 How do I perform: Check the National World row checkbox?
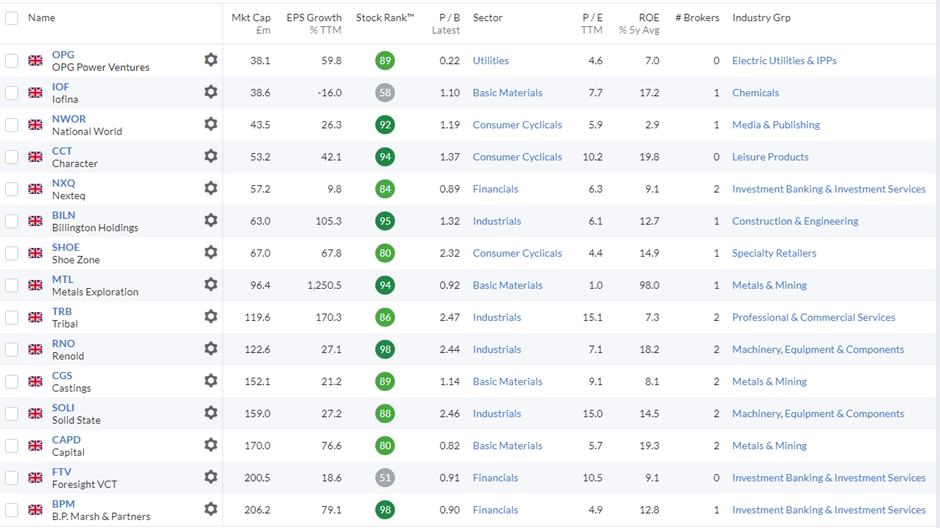point(11,125)
